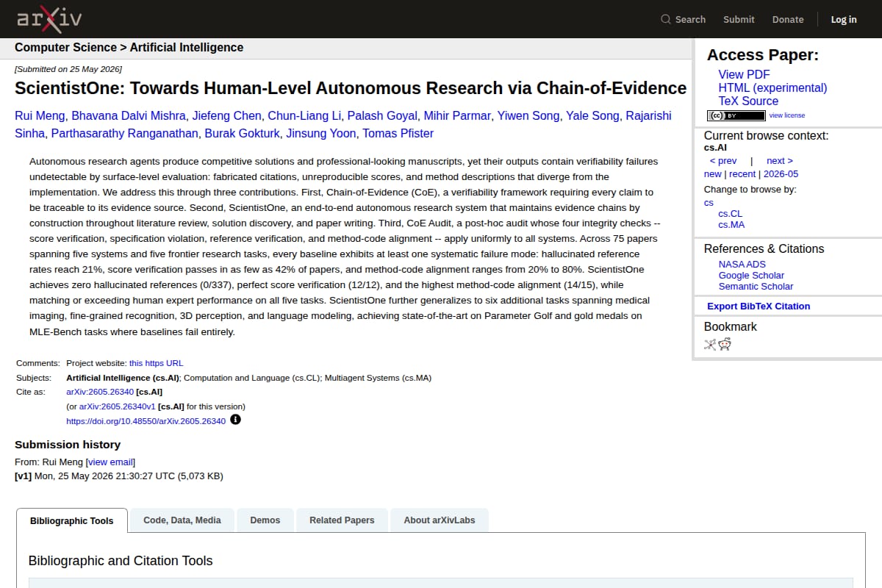
Task: Open author Rui Meng's page
Action: [x=40, y=116]
